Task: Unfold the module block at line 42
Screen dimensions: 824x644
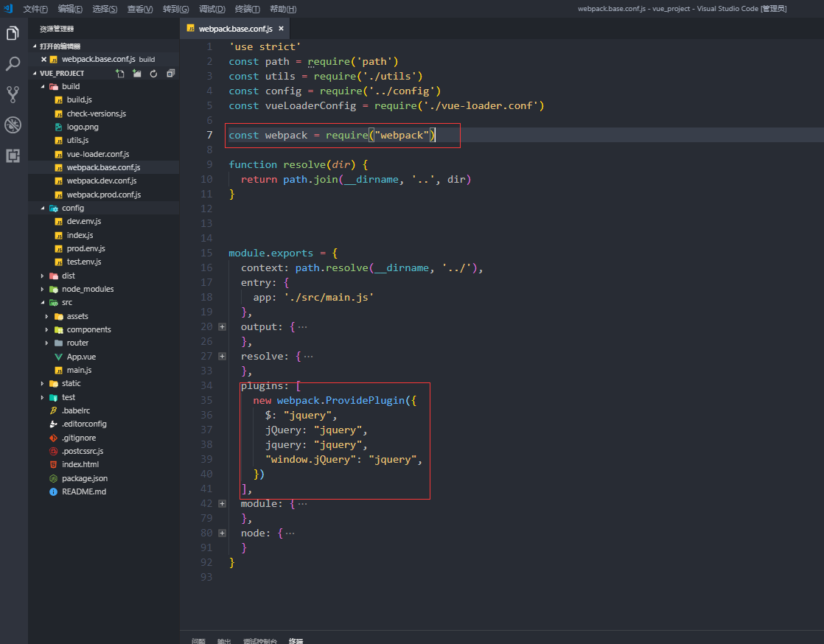Action: click(223, 504)
